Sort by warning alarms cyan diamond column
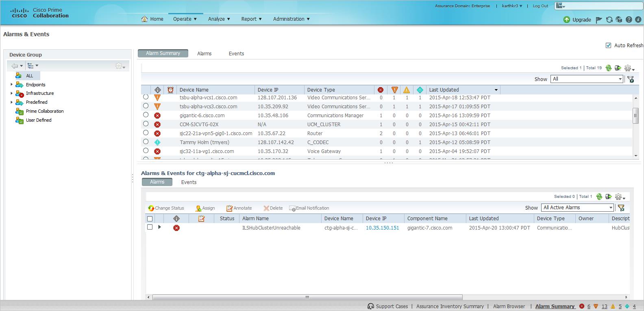The height and width of the screenshot is (311, 644). (420, 90)
